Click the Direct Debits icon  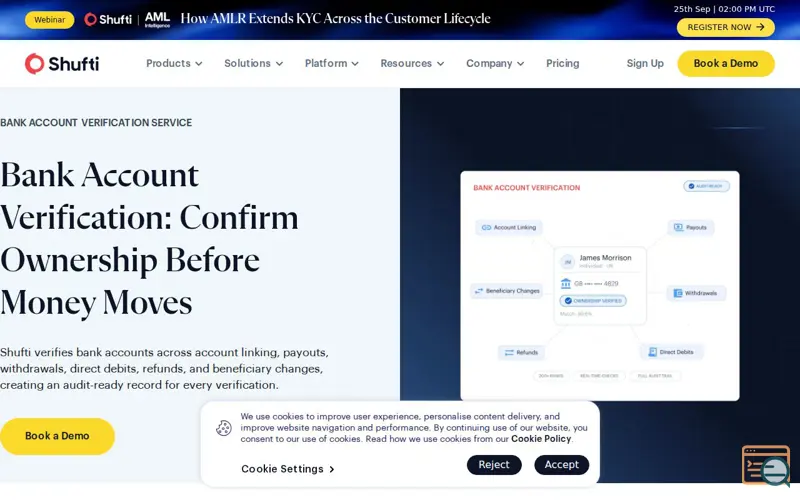652,352
